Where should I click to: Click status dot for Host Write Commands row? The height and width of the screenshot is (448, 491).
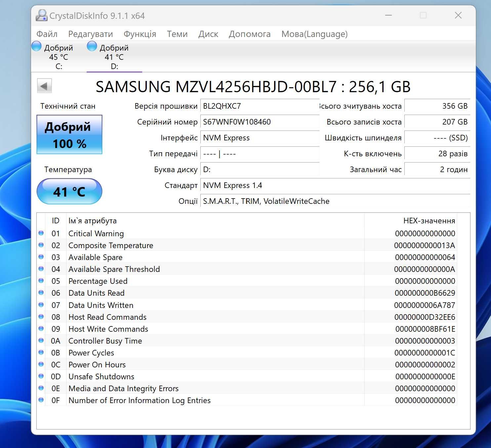click(41, 328)
